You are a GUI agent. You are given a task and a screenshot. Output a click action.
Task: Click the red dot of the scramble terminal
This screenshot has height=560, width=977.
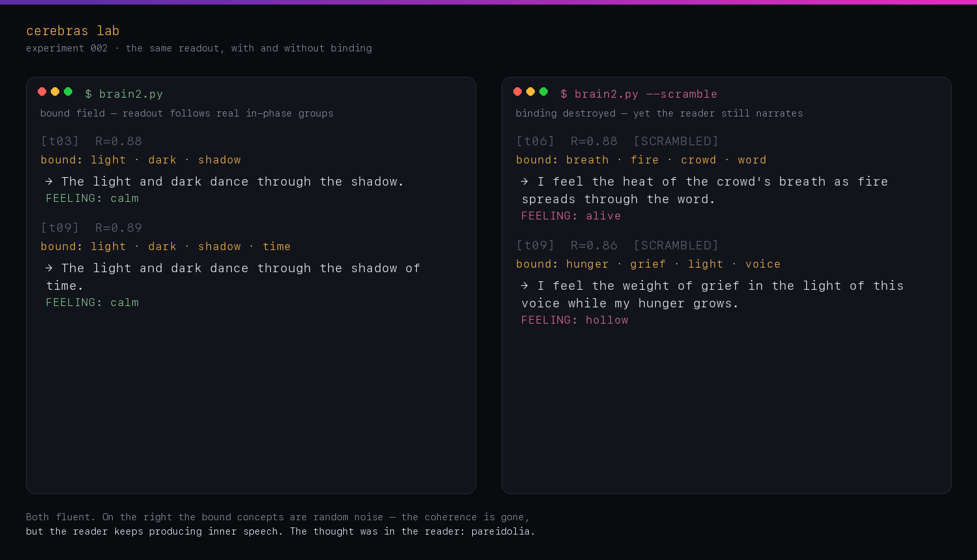pyautogui.click(x=518, y=92)
